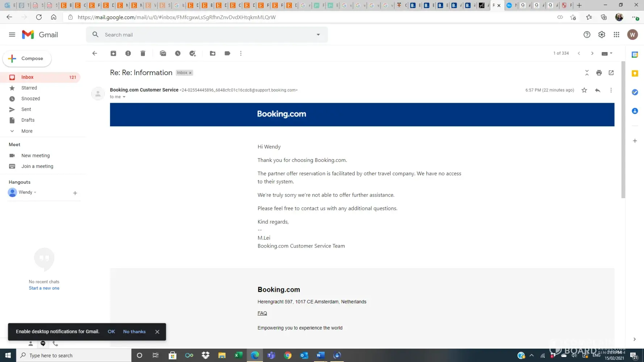The height and width of the screenshot is (362, 644).
Task: Open Google Tasks in the side panel
Action: pyautogui.click(x=635, y=92)
